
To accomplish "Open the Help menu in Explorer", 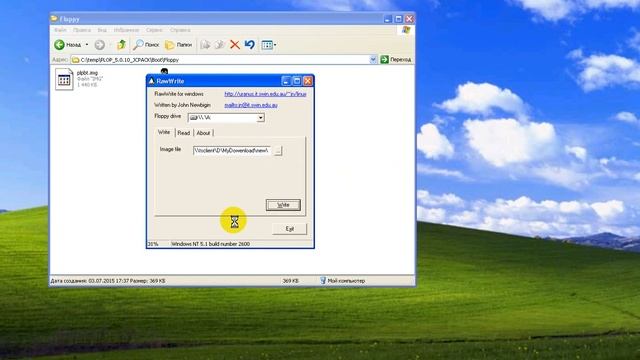I will 180,30.
